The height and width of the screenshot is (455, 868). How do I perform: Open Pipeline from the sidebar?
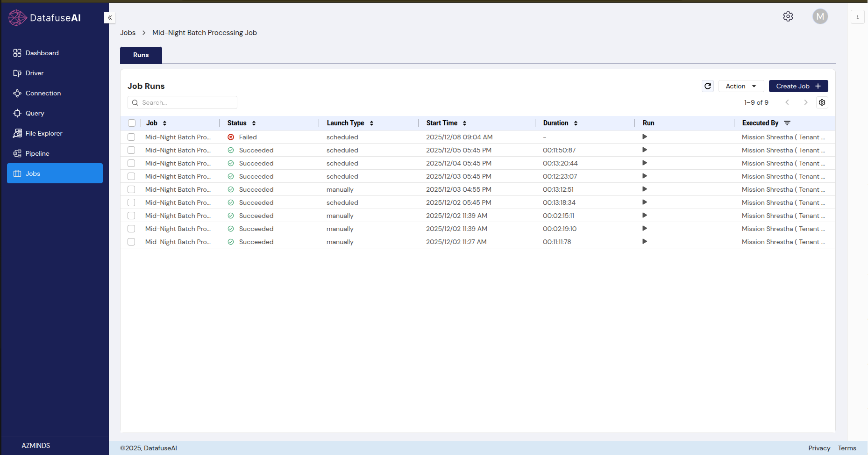click(x=37, y=153)
